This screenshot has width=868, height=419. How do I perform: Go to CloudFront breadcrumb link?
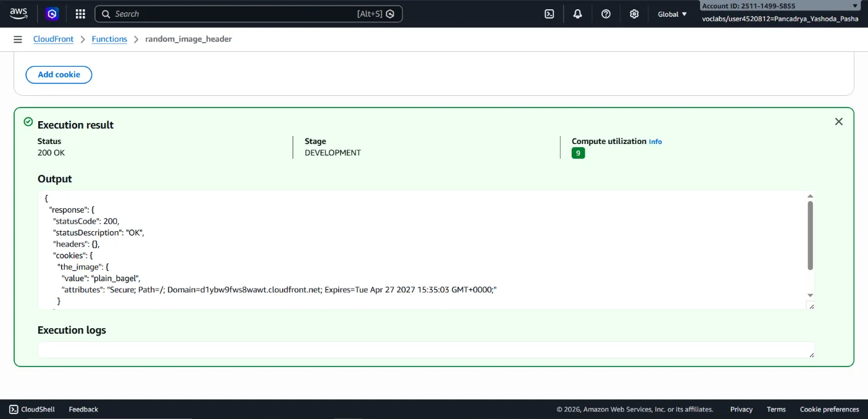(53, 39)
